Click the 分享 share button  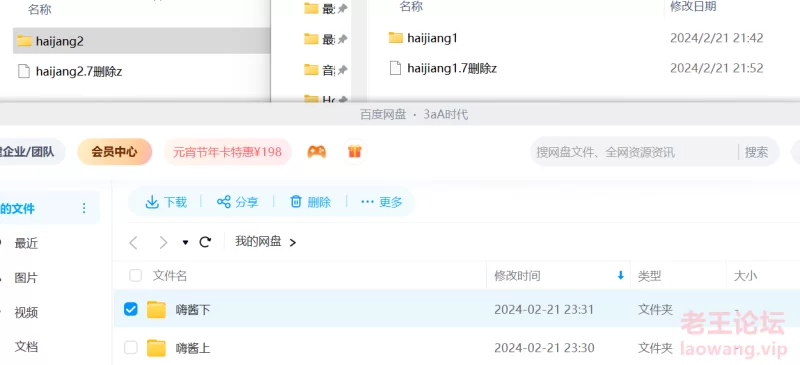pos(238,202)
